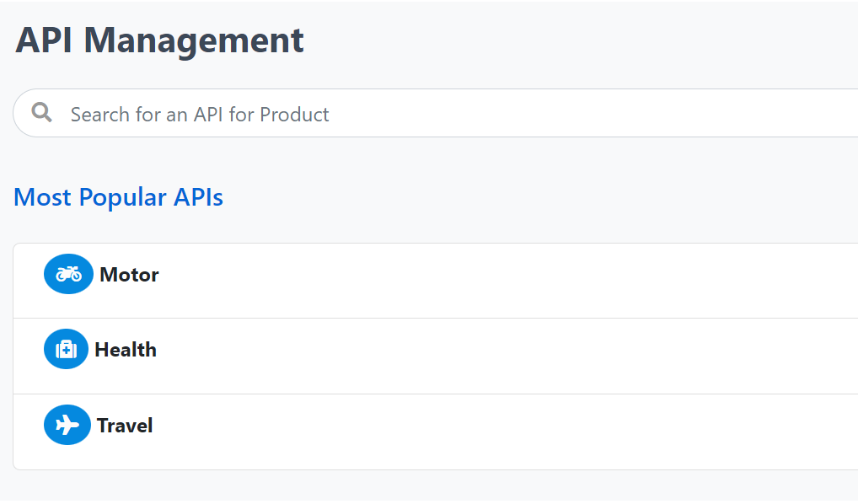Open the Travel API label
This screenshot has width=858, height=504.
125,426
